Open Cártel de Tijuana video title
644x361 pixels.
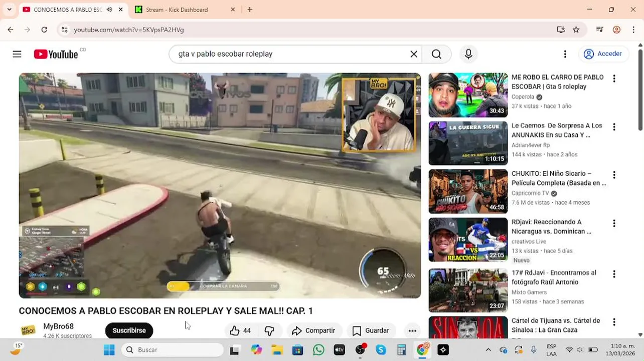(556, 325)
